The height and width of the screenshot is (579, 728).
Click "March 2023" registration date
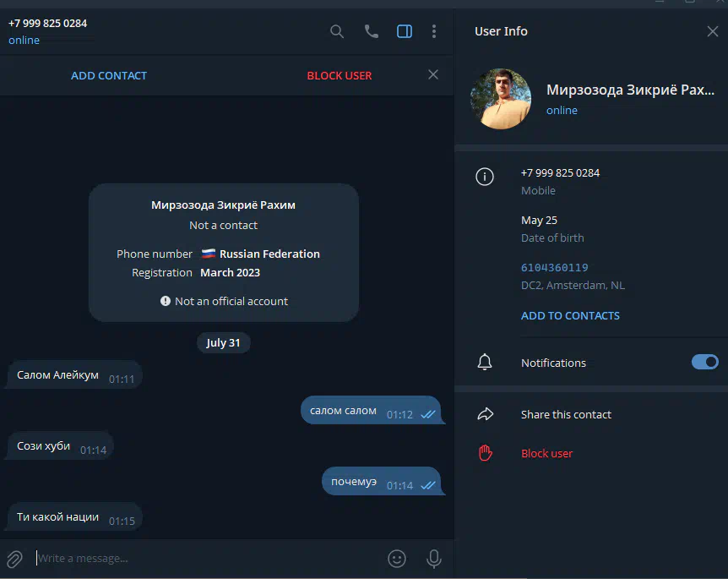tap(230, 273)
